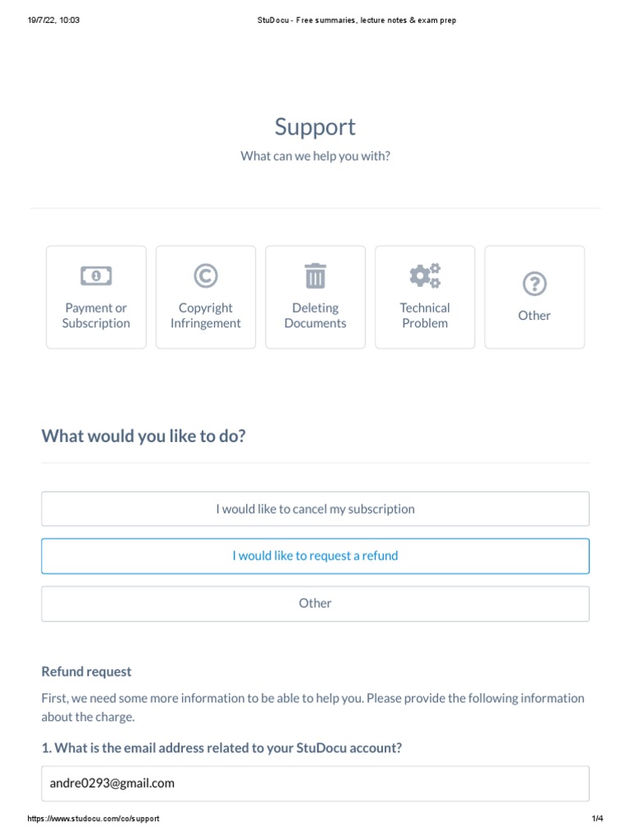Click the StuDocu account email input field
This screenshot has height=840, width=630.
[315, 783]
